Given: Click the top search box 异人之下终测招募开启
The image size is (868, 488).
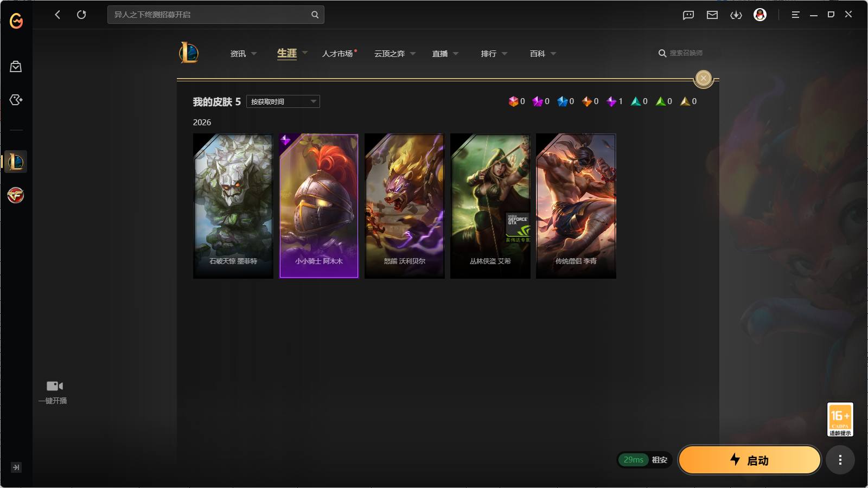Looking at the screenshot, I should [x=216, y=15].
